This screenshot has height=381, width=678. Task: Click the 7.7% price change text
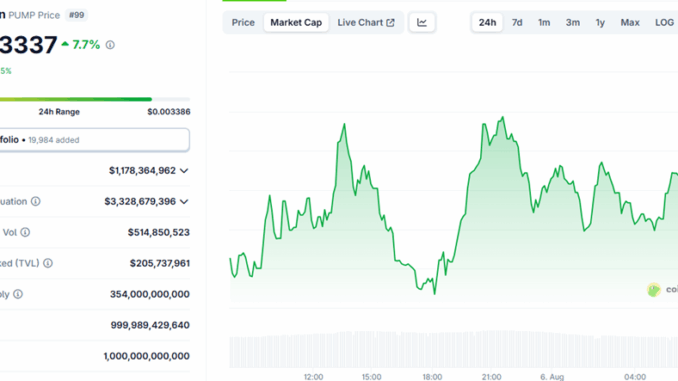point(86,45)
